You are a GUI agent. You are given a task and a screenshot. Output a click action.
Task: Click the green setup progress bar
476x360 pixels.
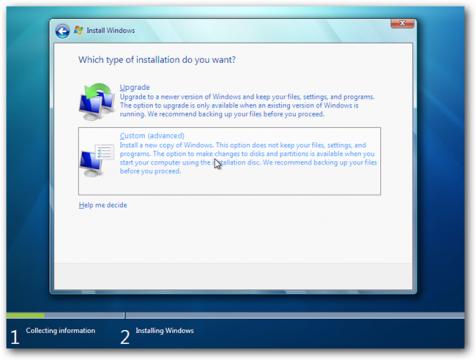(26, 315)
